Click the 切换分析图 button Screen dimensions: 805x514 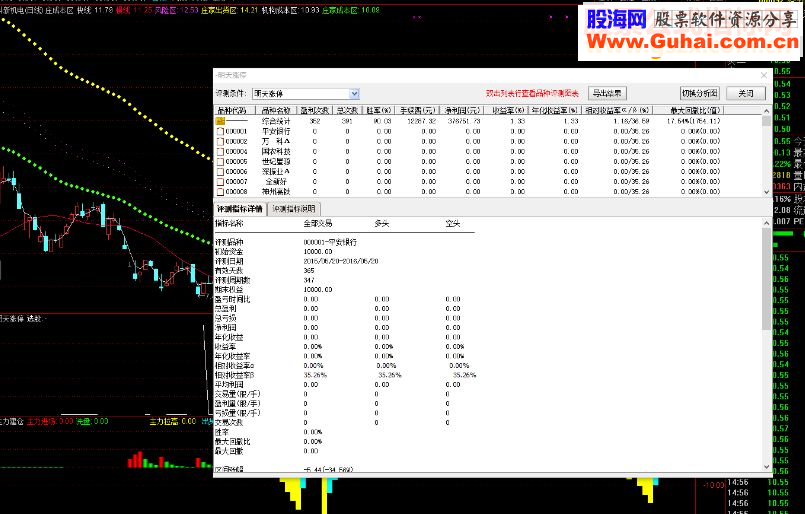700,93
